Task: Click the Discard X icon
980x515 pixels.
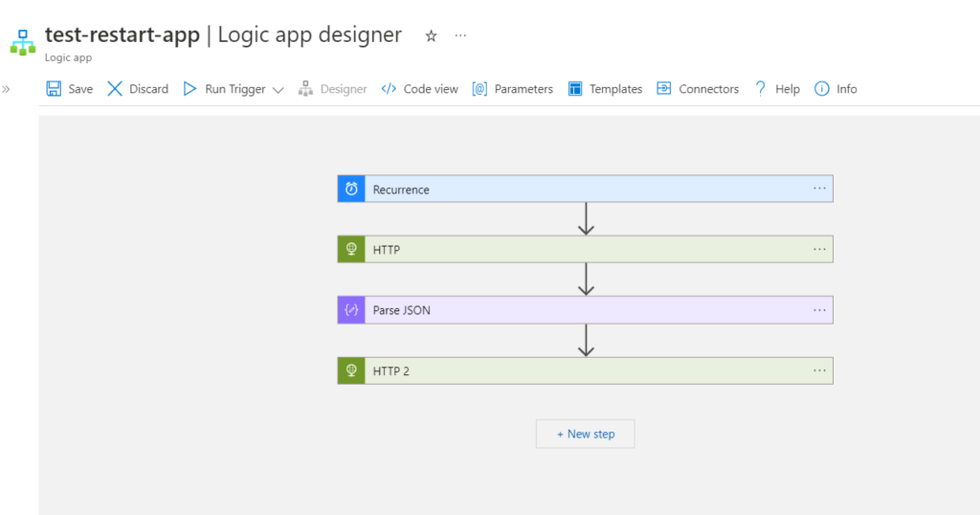Action: click(115, 89)
